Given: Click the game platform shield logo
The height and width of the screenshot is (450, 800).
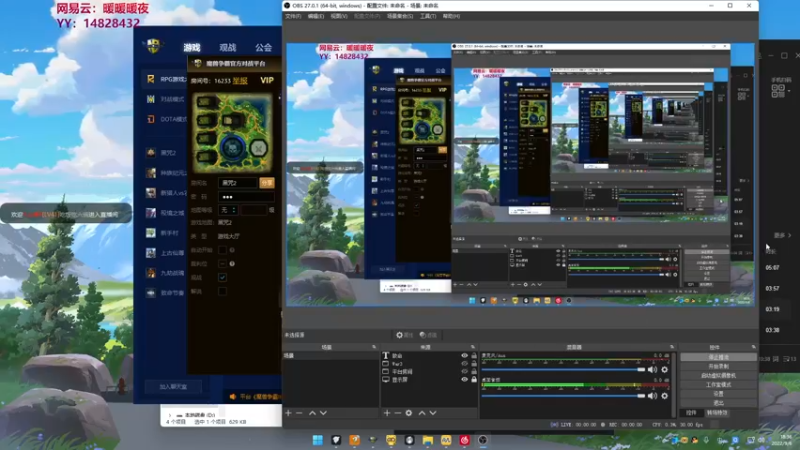Looking at the screenshot, I should 153,46.
